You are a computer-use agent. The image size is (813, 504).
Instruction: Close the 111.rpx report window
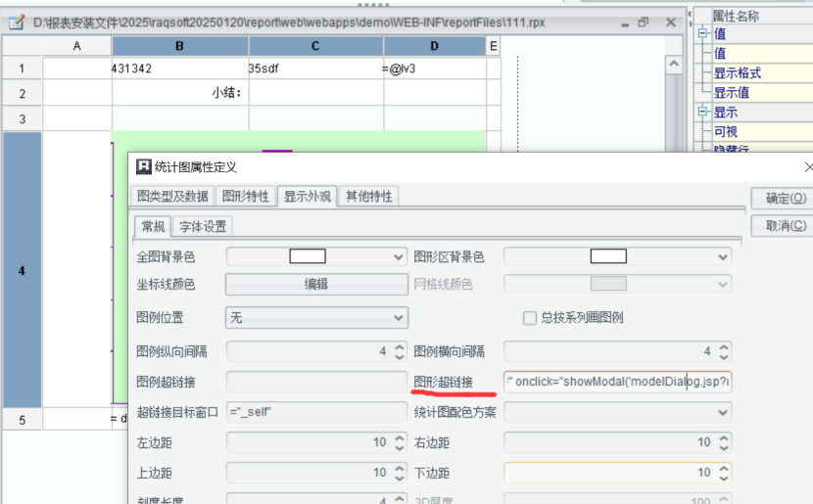671,23
